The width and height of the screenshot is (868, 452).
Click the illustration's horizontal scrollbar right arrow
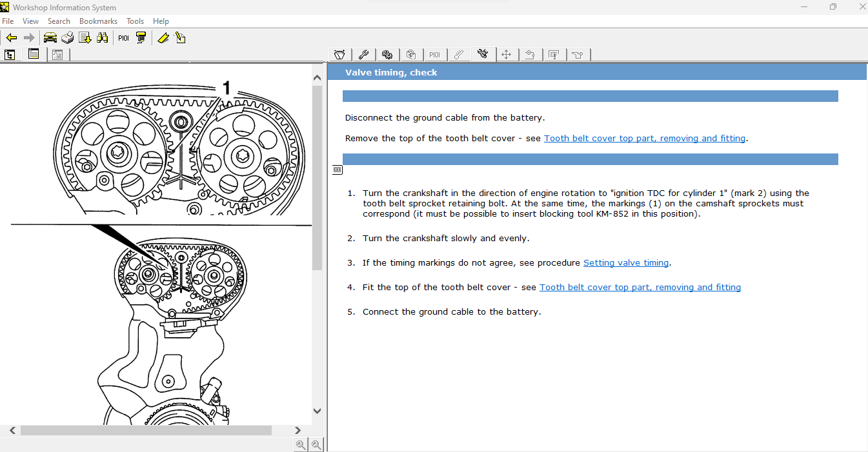coord(298,430)
